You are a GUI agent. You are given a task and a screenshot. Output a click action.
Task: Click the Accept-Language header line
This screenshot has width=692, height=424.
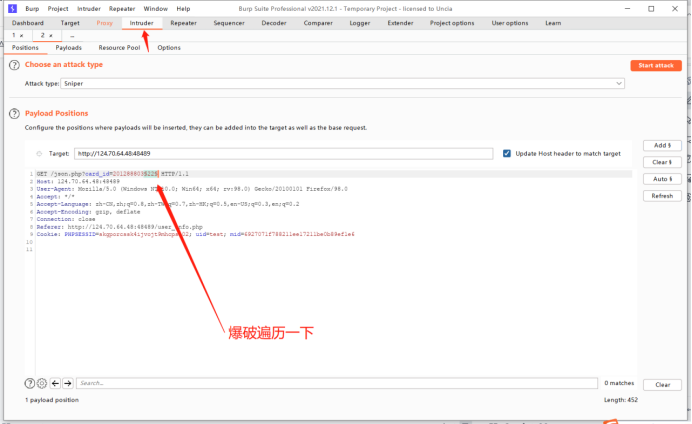tap(168, 204)
